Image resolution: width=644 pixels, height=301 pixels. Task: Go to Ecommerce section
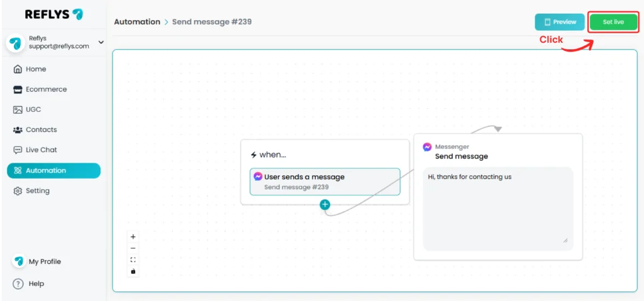point(53,89)
